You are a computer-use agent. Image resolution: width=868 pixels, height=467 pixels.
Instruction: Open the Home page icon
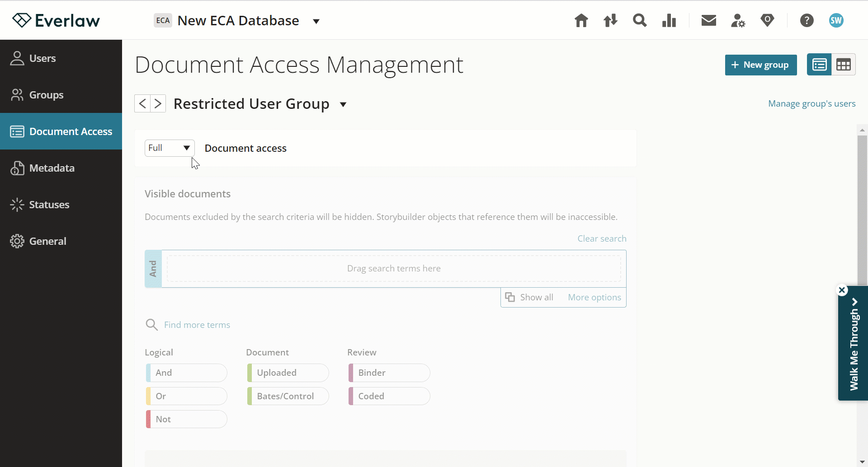tap(581, 20)
